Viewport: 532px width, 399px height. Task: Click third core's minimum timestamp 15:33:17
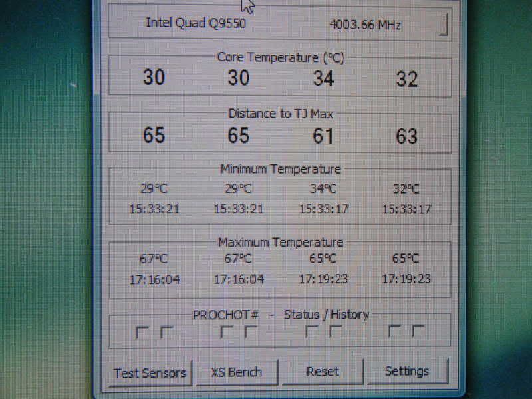point(324,209)
